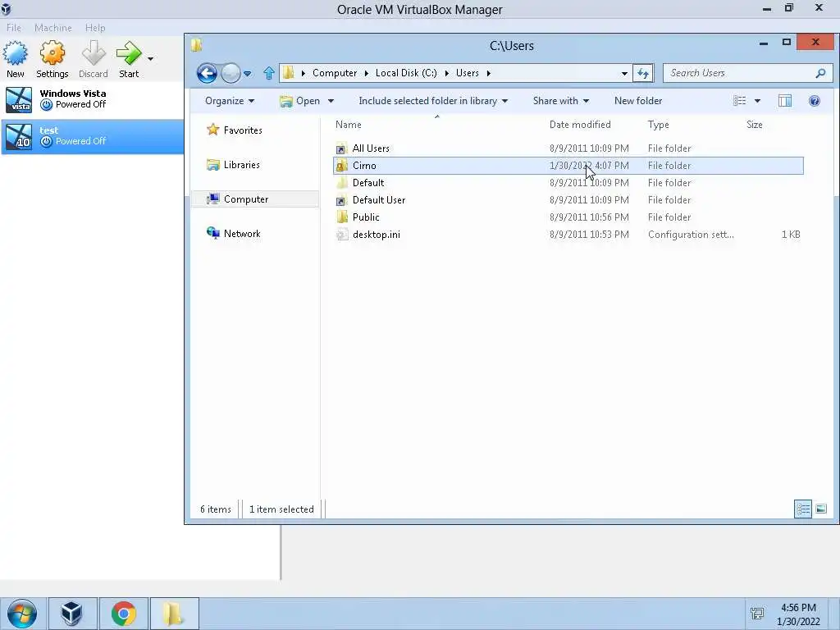Open the Start button dropdown arrow

tap(151, 58)
